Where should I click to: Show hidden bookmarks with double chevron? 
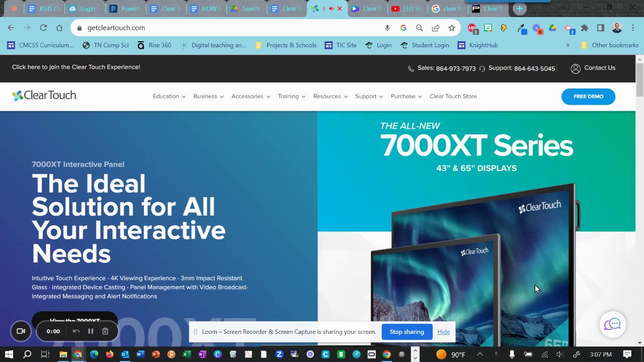(568, 45)
